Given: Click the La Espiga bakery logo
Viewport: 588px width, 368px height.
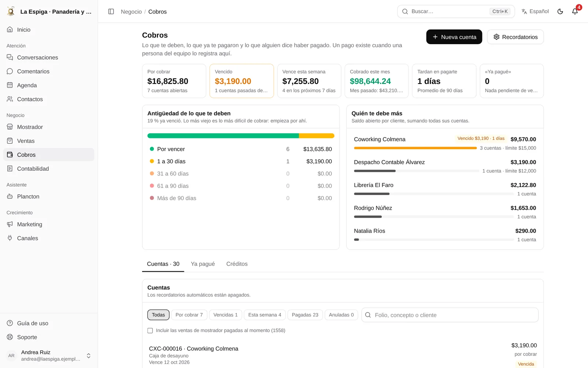Looking at the screenshot, I should point(11,11).
